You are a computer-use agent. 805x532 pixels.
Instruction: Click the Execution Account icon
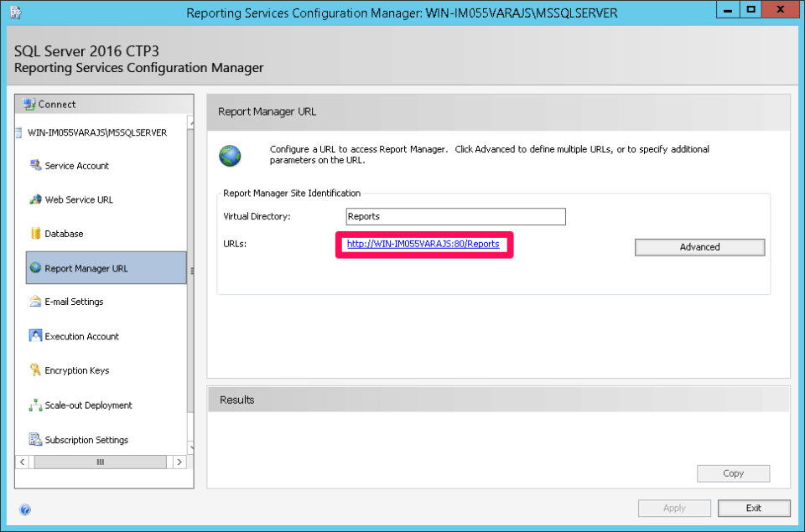click(x=35, y=335)
